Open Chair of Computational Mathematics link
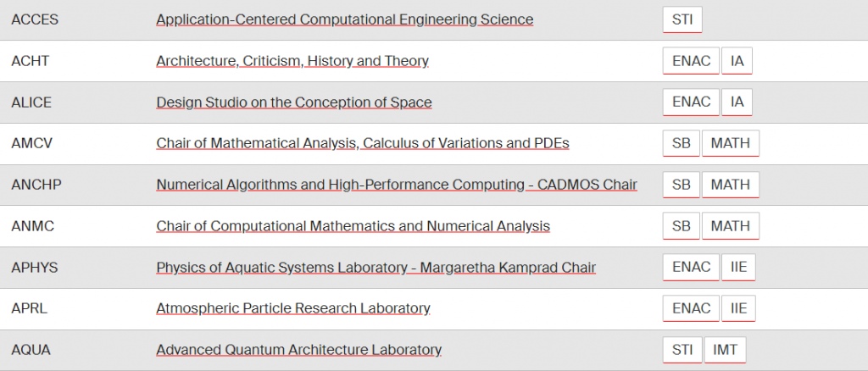The height and width of the screenshot is (371, 868). coord(353,226)
